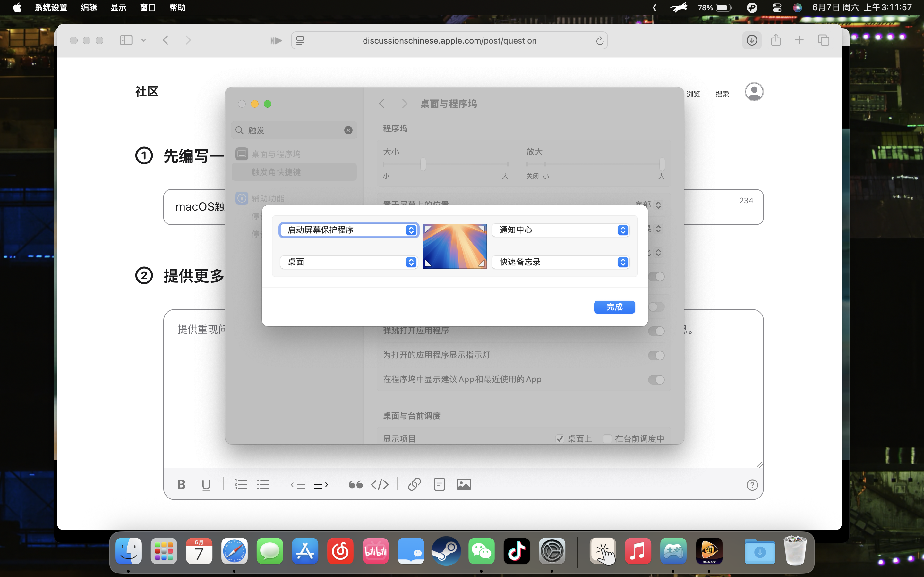Toggle 弹跳打开应用程序 switch
924x577 pixels.
(656, 331)
